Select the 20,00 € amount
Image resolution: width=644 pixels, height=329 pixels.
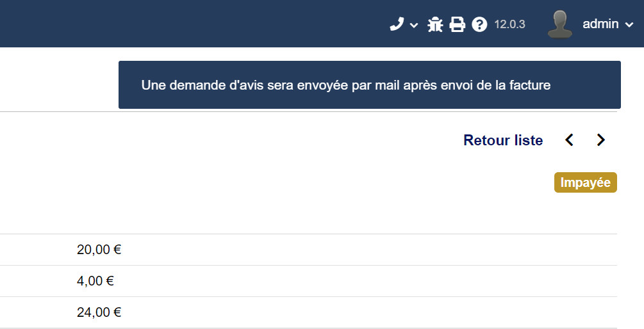point(99,250)
